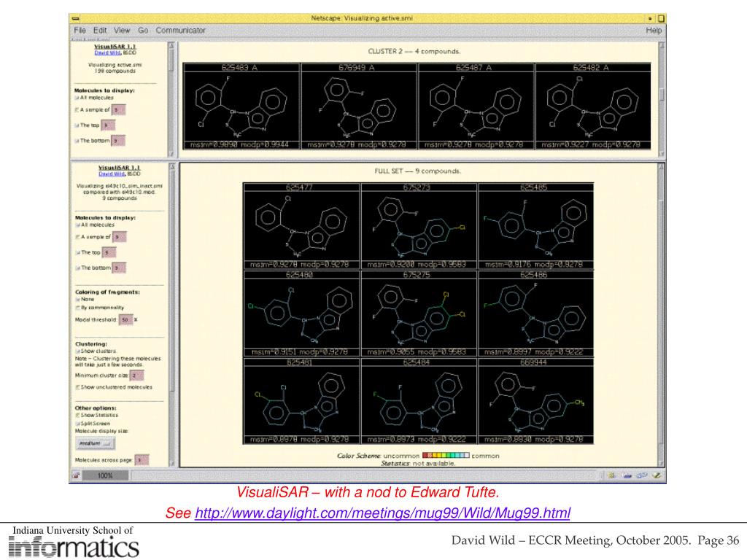Open the molecule display size 'medium' dropdown

point(95,443)
